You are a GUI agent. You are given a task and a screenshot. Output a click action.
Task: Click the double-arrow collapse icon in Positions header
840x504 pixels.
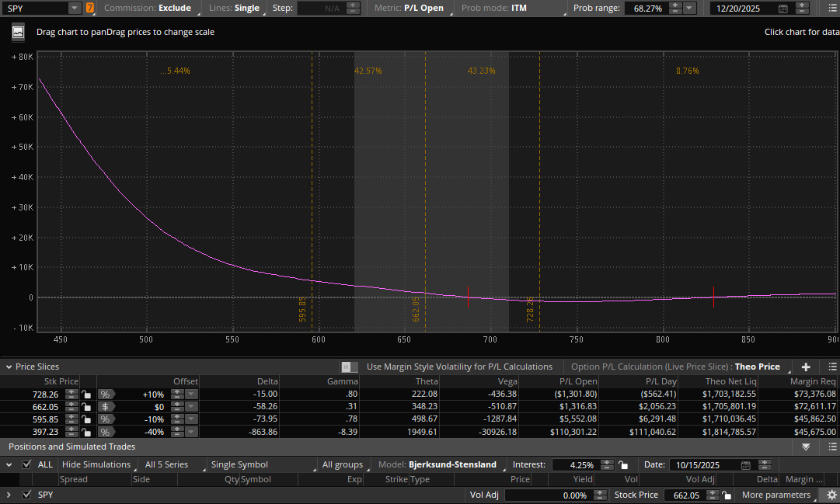click(806, 447)
